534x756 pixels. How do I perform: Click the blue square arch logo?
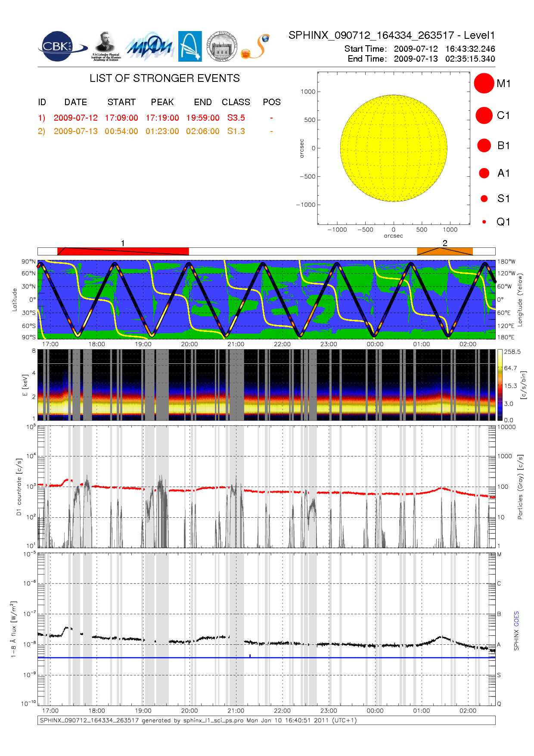coord(190,47)
